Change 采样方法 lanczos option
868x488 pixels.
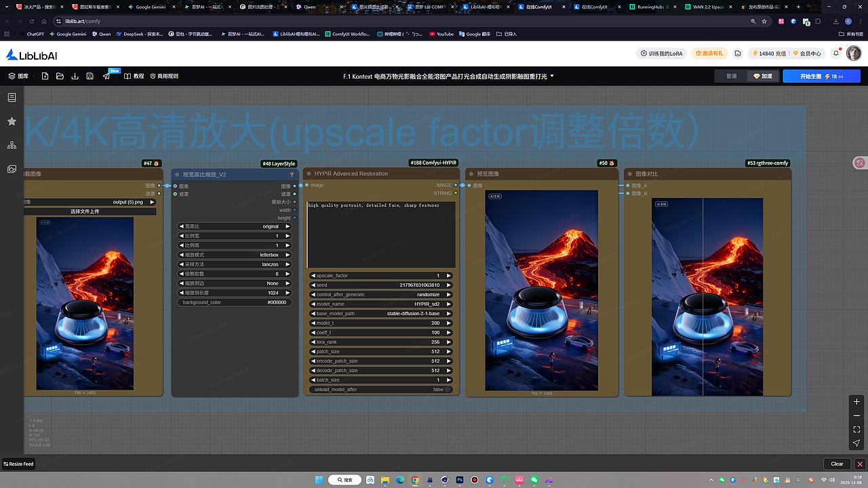coord(235,264)
